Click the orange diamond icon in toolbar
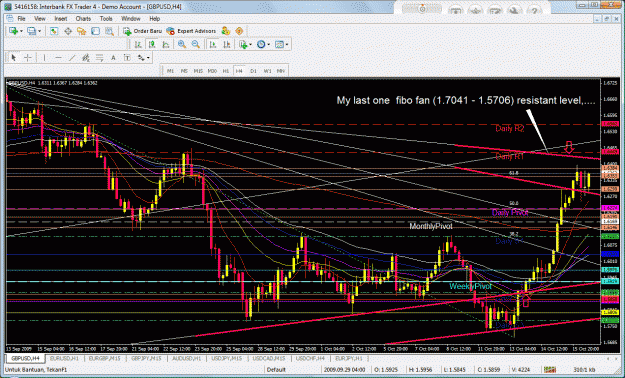The height and width of the screenshot is (378, 625). [x=239, y=31]
